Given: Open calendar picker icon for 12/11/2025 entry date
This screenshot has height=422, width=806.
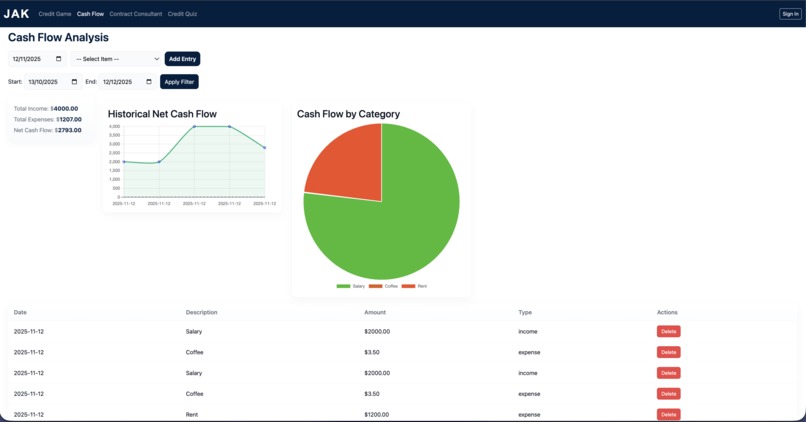Looking at the screenshot, I should coord(59,59).
